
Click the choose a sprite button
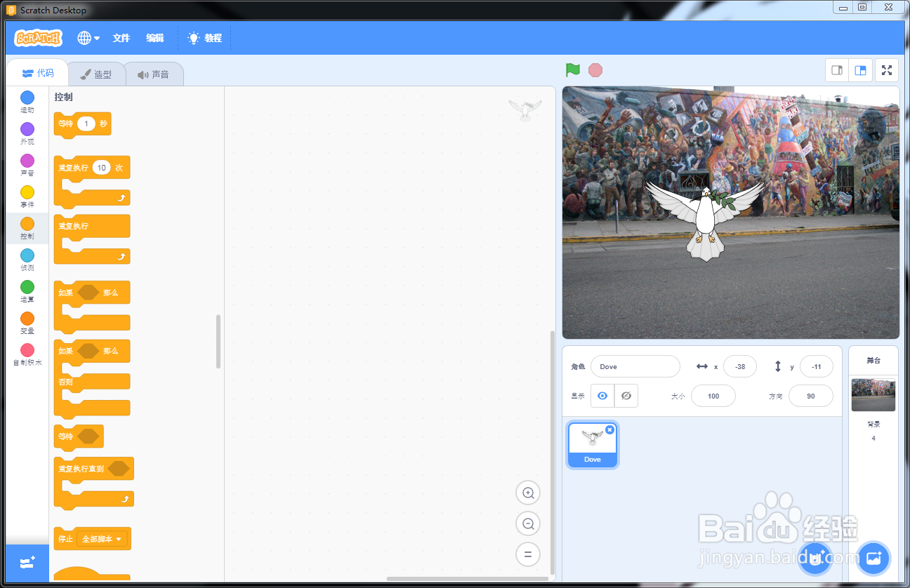pyautogui.click(x=815, y=559)
